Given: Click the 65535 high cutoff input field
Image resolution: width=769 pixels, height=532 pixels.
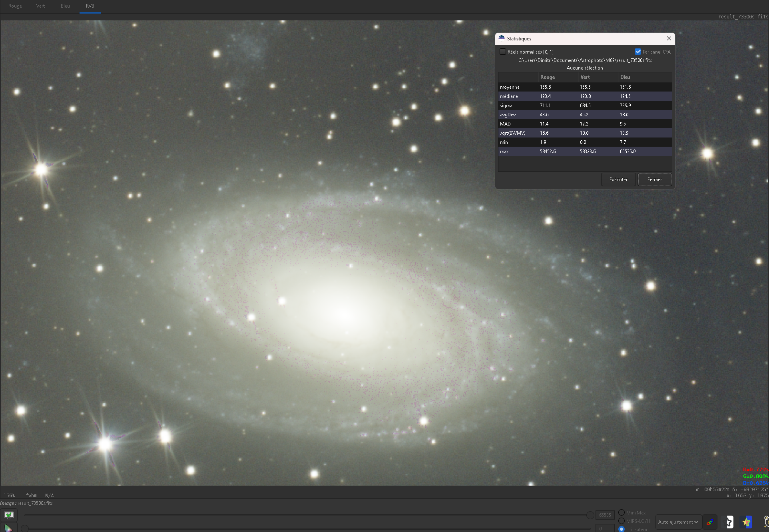Looking at the screenshot, I should (605, 515).
